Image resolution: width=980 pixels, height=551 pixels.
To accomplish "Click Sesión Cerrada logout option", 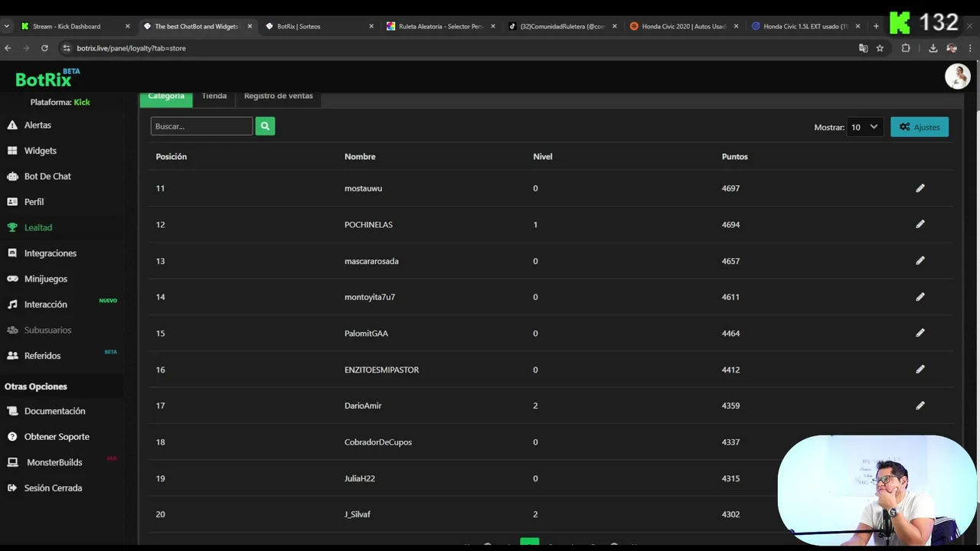I will [53, 488].
